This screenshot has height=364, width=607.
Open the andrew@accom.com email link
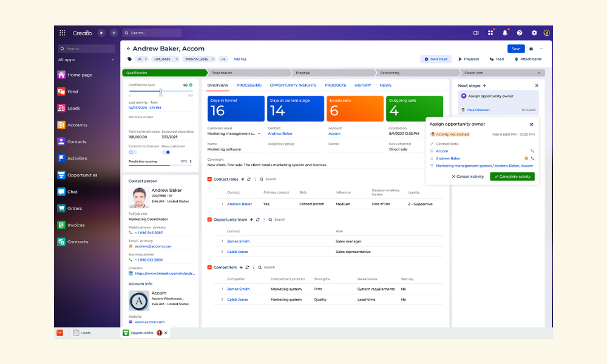click(x=153, y=246)
